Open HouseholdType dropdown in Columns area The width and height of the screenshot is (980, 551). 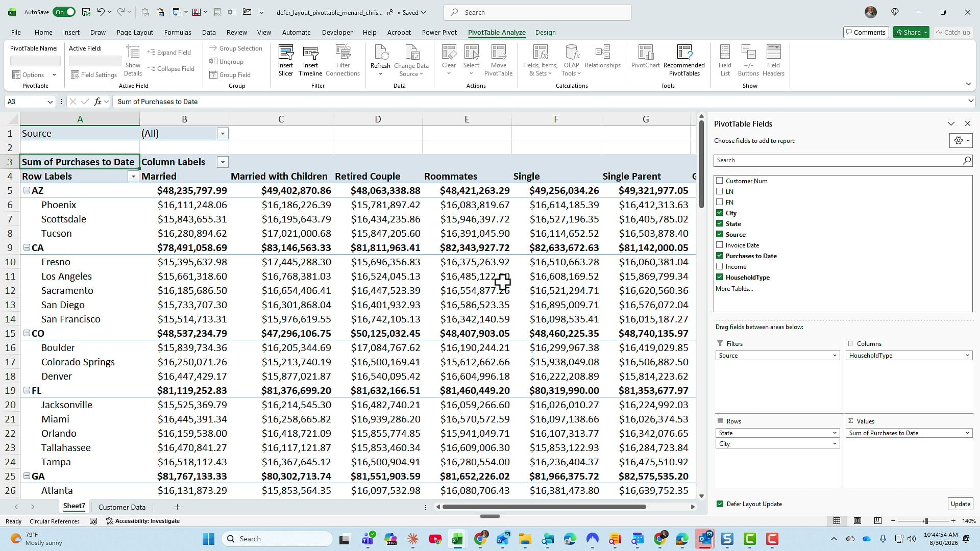coord(967,356)
